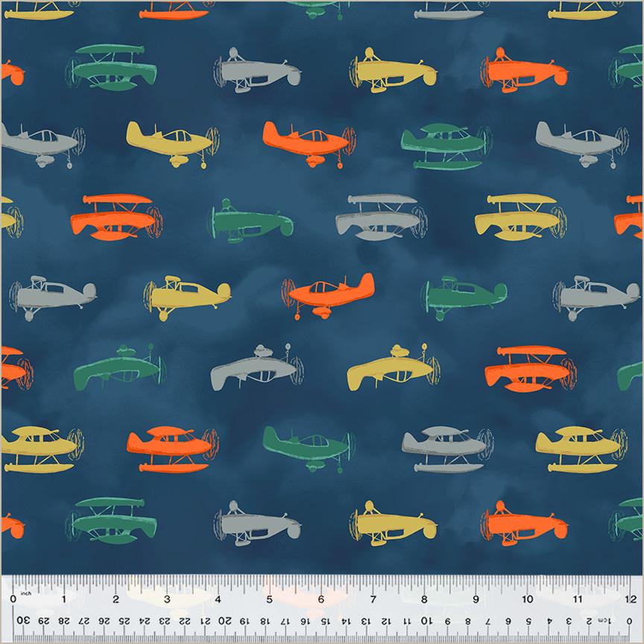The image size is (644, 644).
Task: Click the 6 inch mark on the ruler
Action: (x=321, y=599)
